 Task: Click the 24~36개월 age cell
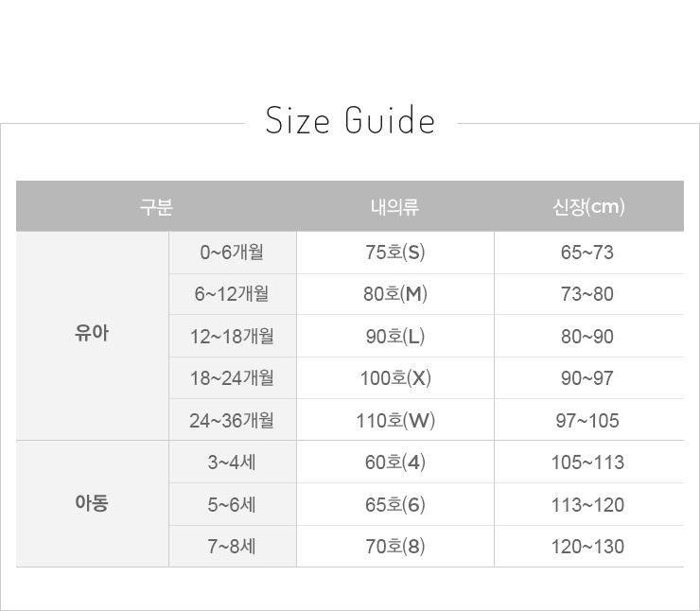[232, 420]
